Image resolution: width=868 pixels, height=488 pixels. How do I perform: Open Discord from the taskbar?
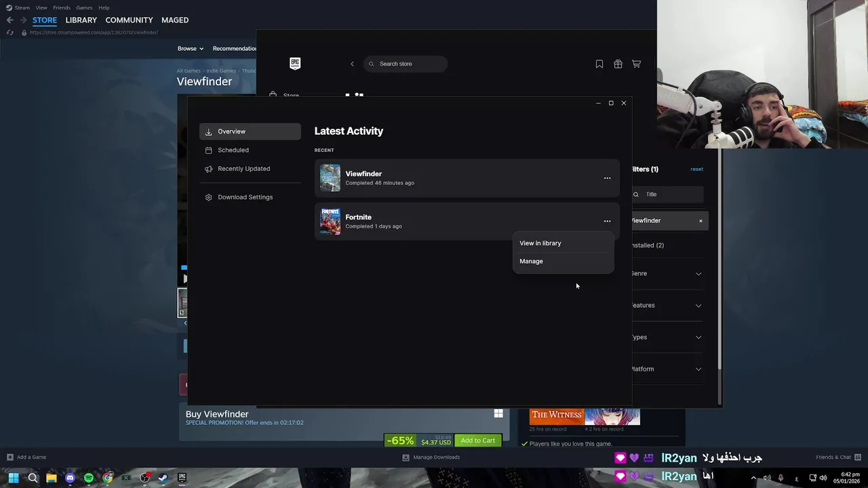point(70,479)
